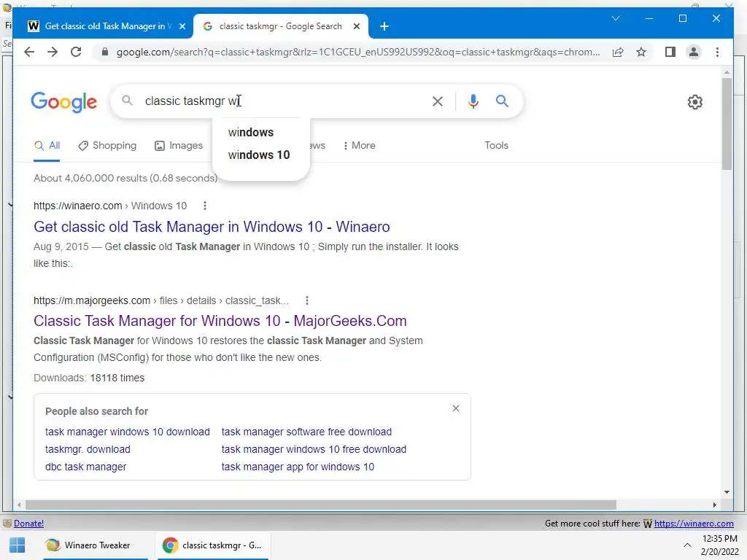Viewport: 747px width, 560px height.
Task: Open Get classic old Task Manager Winaero result
Action: click(x=212, y=227)
